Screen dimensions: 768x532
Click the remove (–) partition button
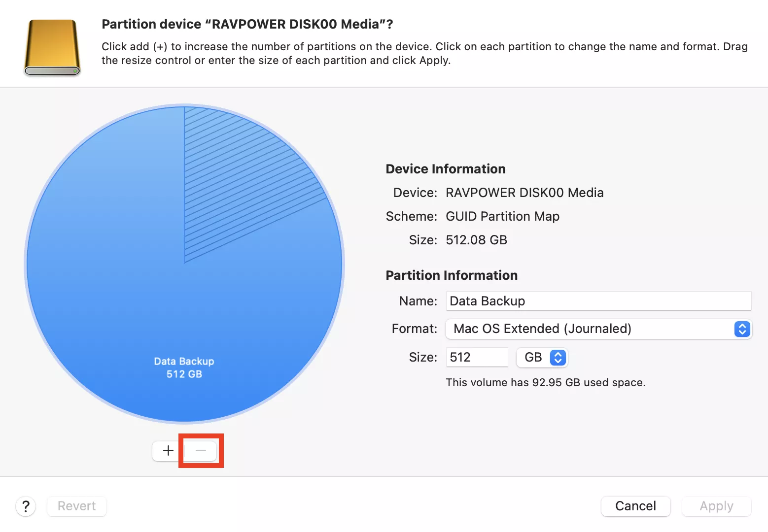point(201,451)
